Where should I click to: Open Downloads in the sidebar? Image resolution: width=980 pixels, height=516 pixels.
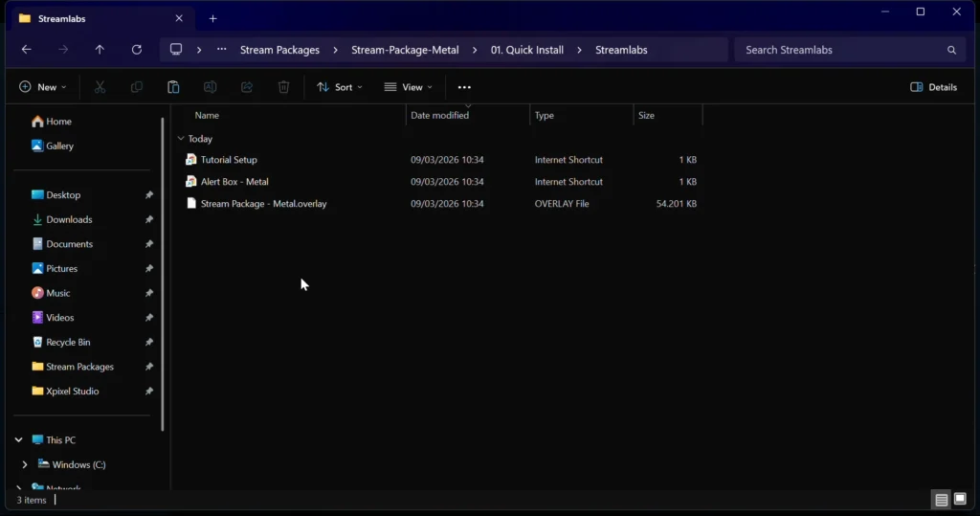coord(69,219)
